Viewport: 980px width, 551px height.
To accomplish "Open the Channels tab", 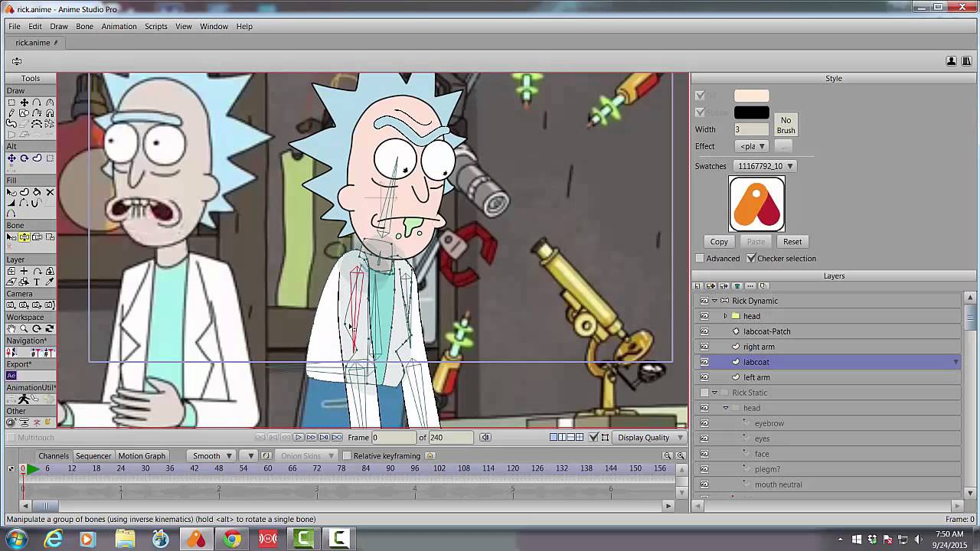I will pos(54,456).
